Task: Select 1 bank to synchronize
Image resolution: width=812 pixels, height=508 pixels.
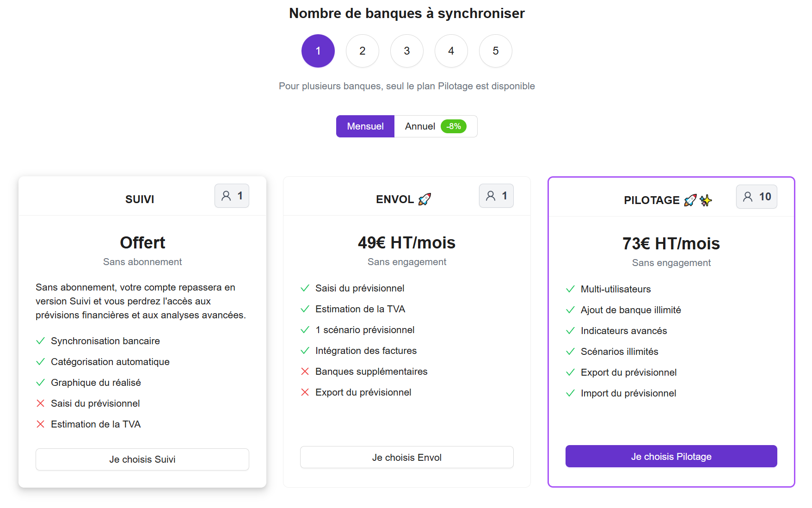Action: click(318, 51)
